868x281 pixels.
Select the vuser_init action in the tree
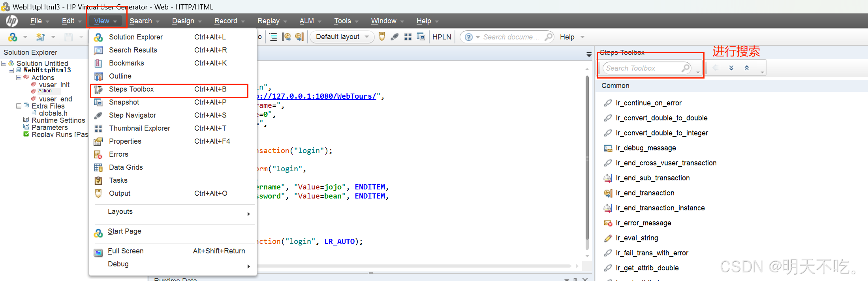[54, 85]
